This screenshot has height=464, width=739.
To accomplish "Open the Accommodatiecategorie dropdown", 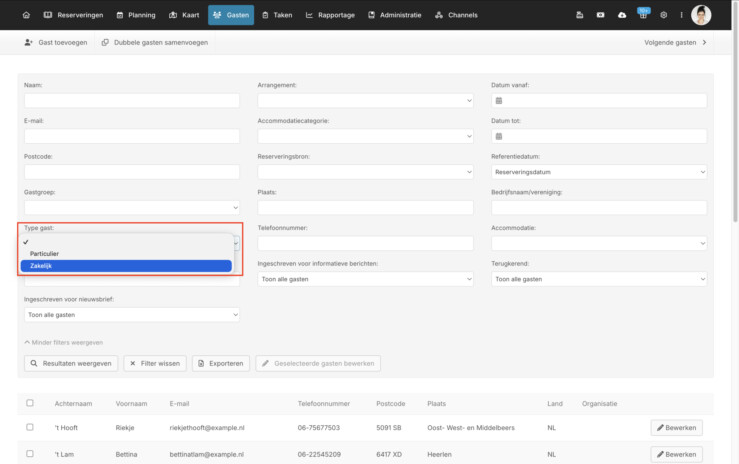I will click(x=365, y=136).
